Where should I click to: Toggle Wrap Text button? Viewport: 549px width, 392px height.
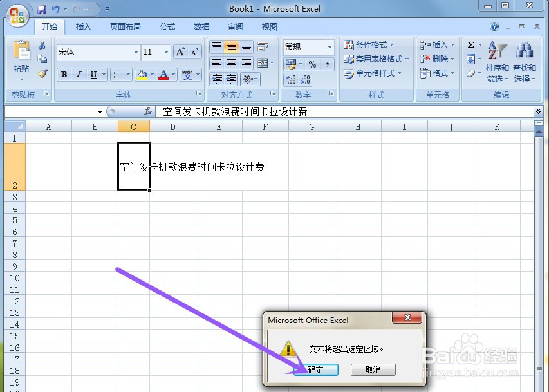coord(263,47)
